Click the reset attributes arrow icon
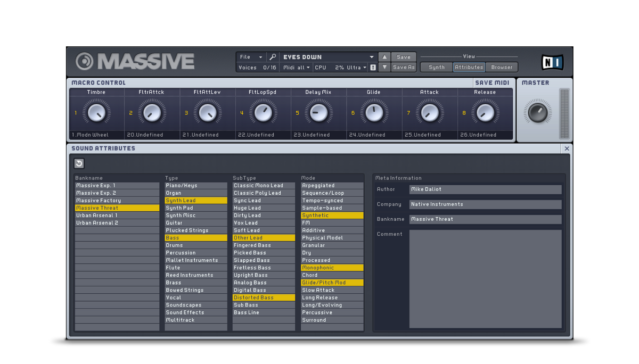 (79, 163)
